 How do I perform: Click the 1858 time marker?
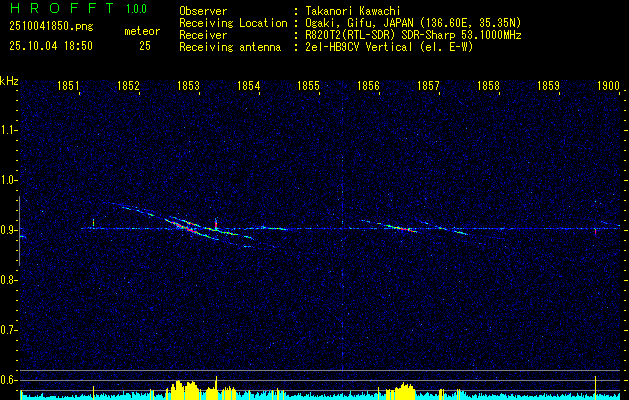[x=488, y=86]
